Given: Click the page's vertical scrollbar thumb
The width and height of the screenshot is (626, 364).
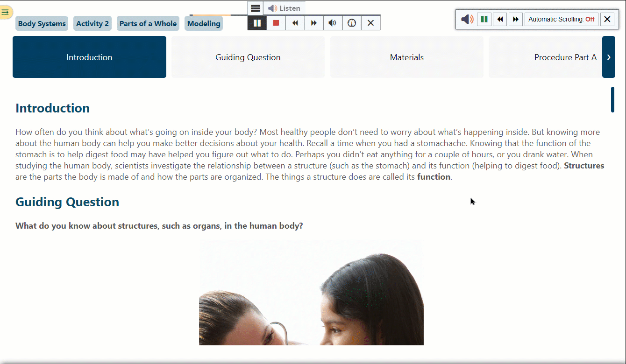Looking at the screenshot, I should (x=612, y=99).
